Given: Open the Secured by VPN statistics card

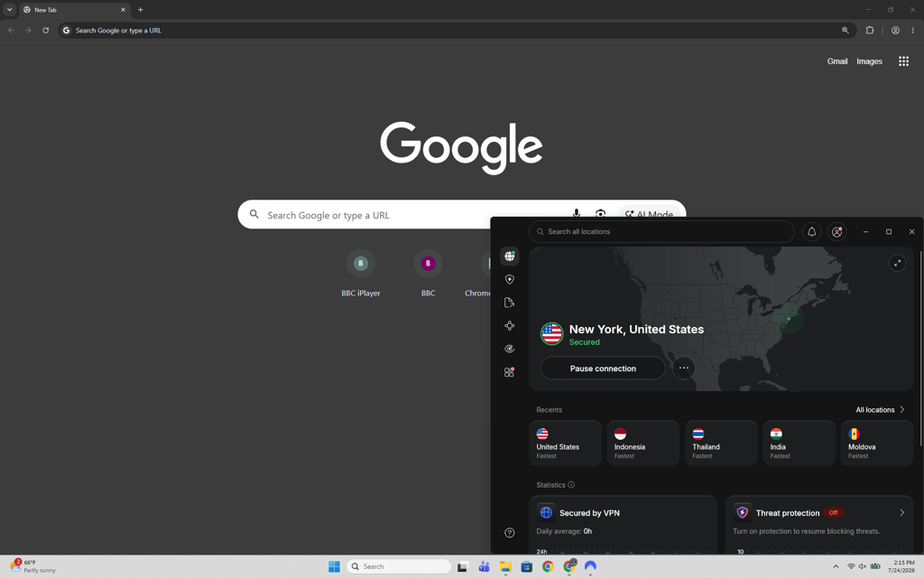Looking at the screenshot, I should pos(623,525).
